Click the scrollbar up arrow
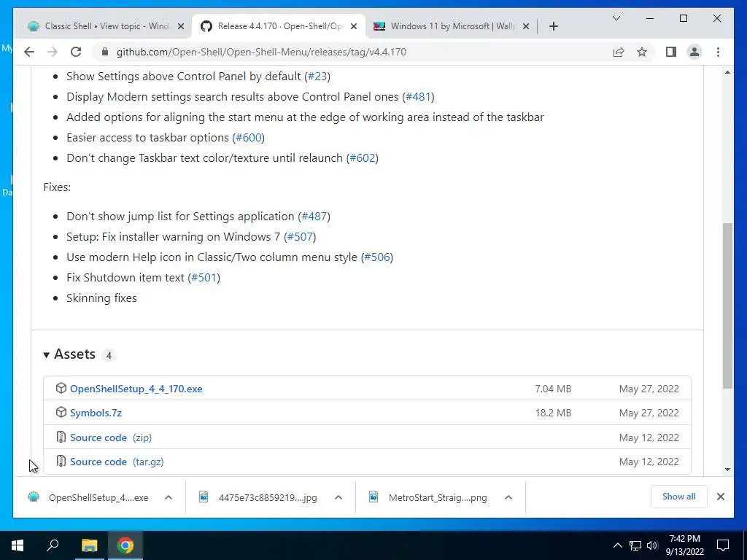Viewport: 747px width, 560px height. point(727,72)
